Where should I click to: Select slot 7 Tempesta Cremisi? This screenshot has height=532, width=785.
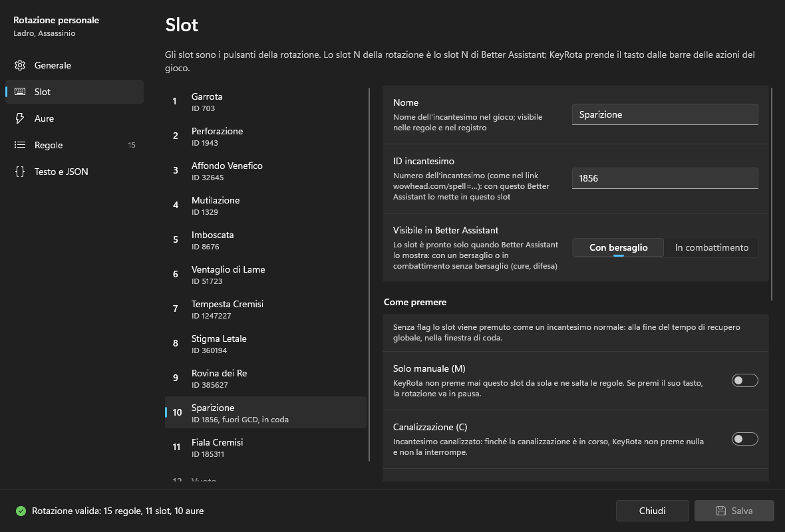point(265,309)
